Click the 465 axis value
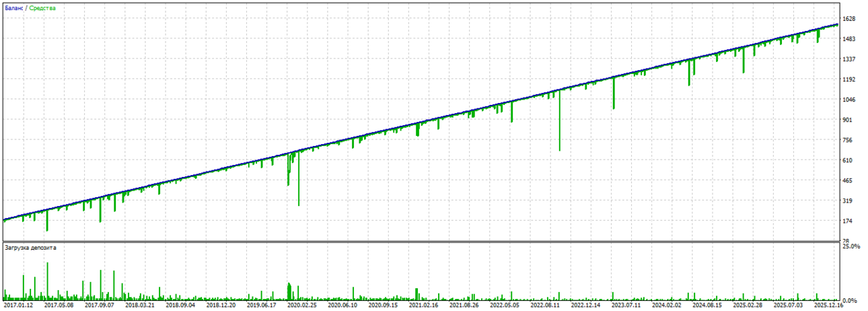 pyautogui.click(x=848, y=180)
